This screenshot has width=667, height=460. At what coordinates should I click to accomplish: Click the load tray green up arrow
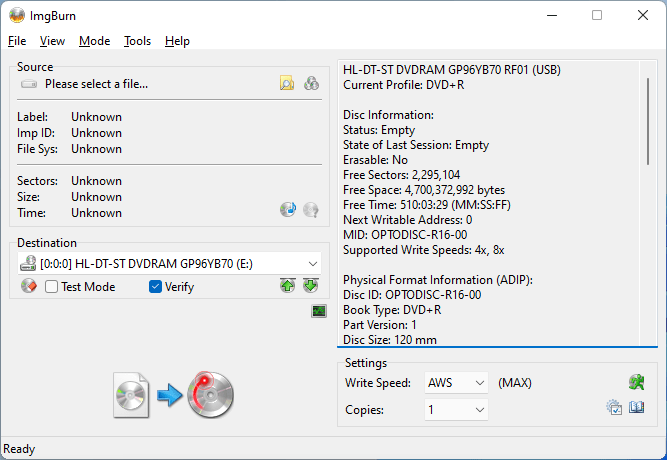pos(288,286)
